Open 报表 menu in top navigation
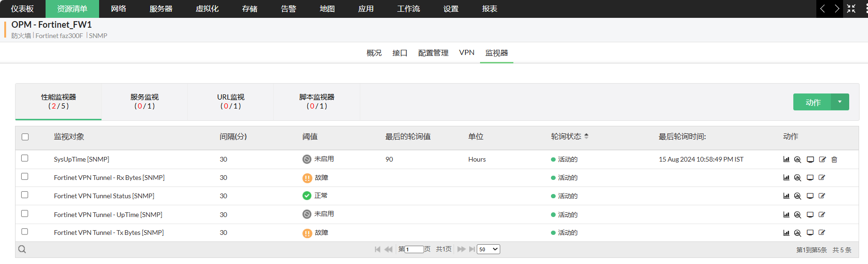Viewport: 868px width, 264px height. (490, 9)
